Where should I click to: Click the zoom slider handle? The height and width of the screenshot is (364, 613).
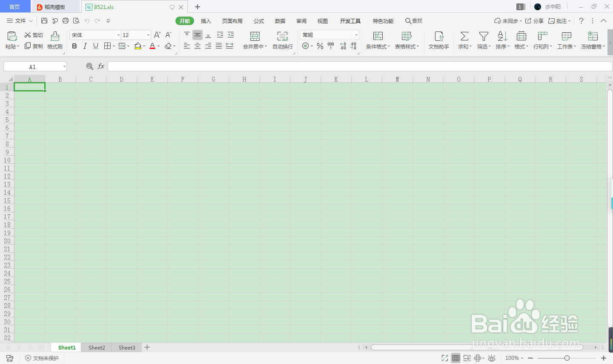(x=567, y=358)
